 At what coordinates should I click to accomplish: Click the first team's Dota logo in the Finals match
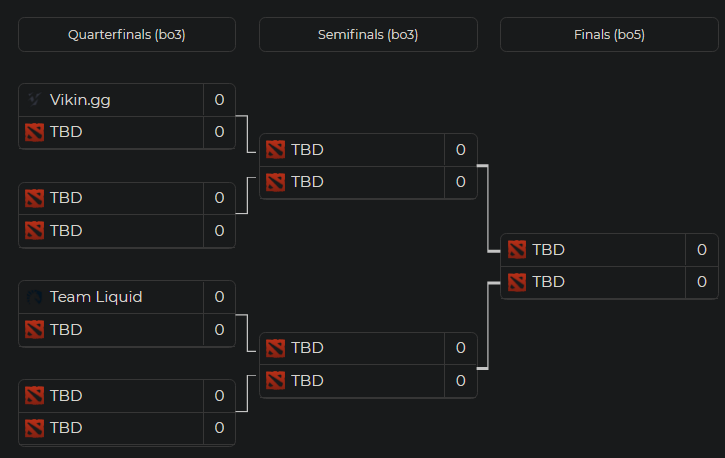[x=517, y=250]
